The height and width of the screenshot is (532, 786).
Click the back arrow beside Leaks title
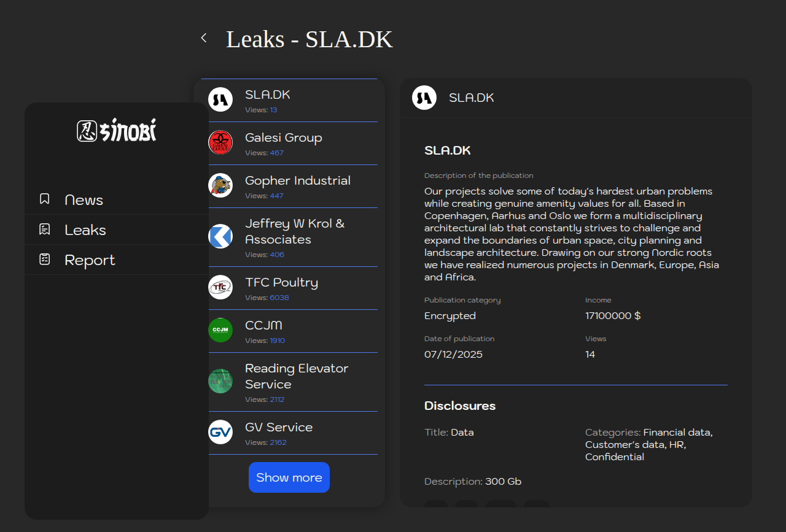coord(204,38)
